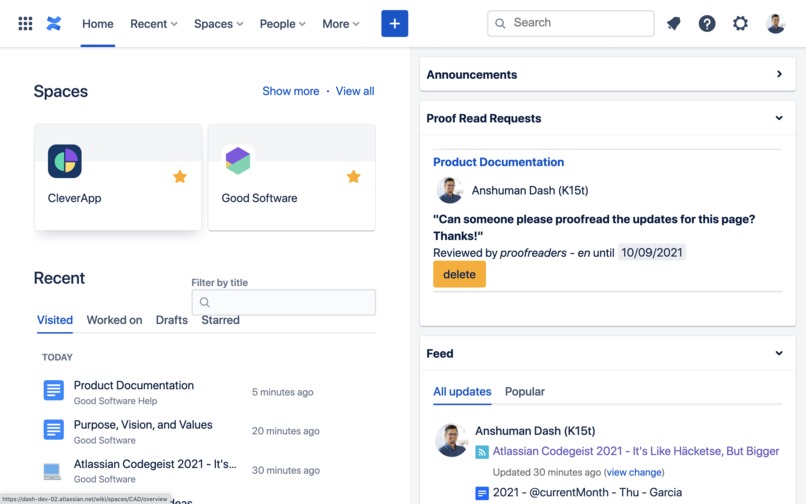Open the Recent dropdown in top navigation

pyautogui.click(x=154, y=24)
